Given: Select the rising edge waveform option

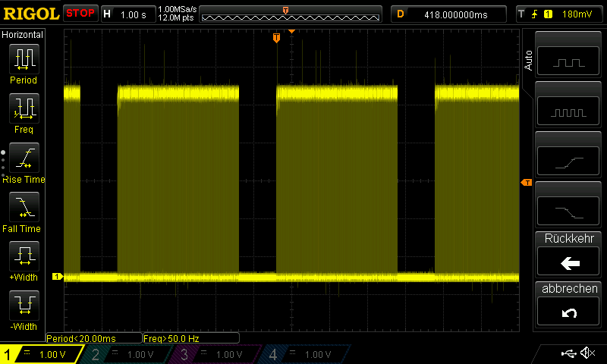Looking at the screenshot, I should point(570,161).
